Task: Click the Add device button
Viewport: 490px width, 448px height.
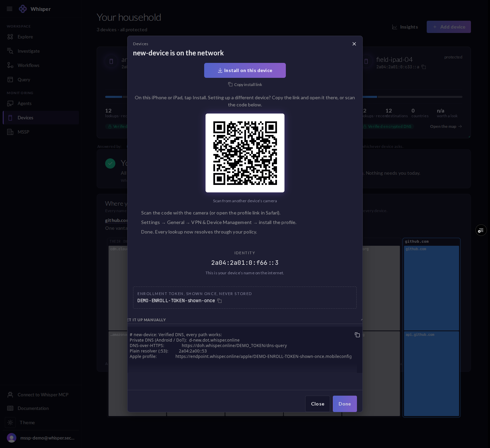Action: tap(449, 27)
